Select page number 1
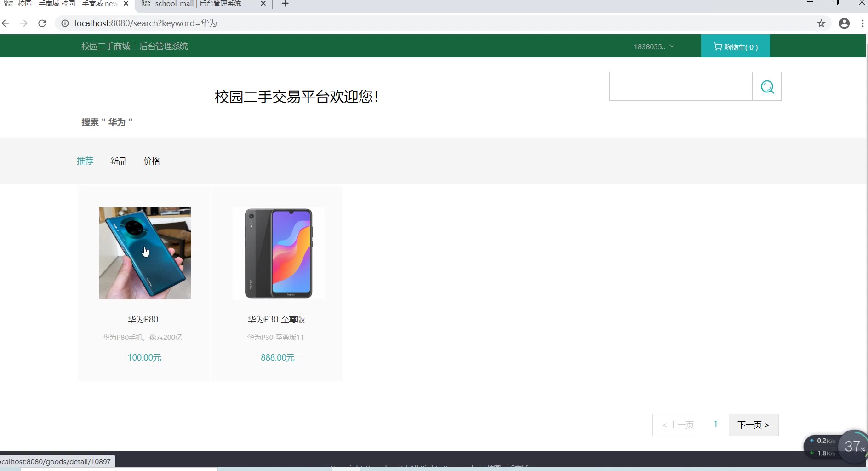Viewport: 868px width, 471px height. click(715, 425)
